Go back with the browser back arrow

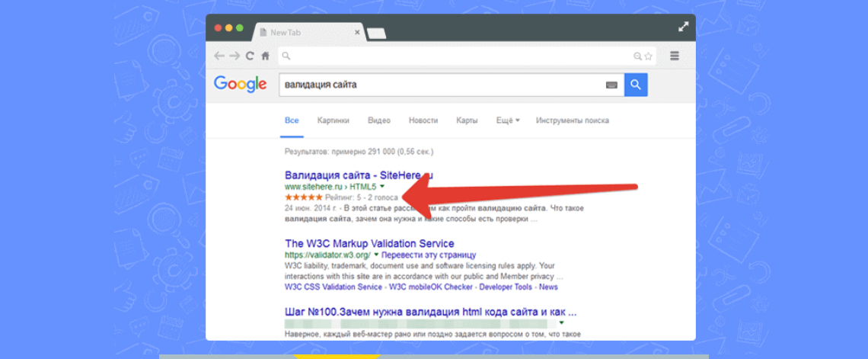pyautogui.click(x=220, y=56)
